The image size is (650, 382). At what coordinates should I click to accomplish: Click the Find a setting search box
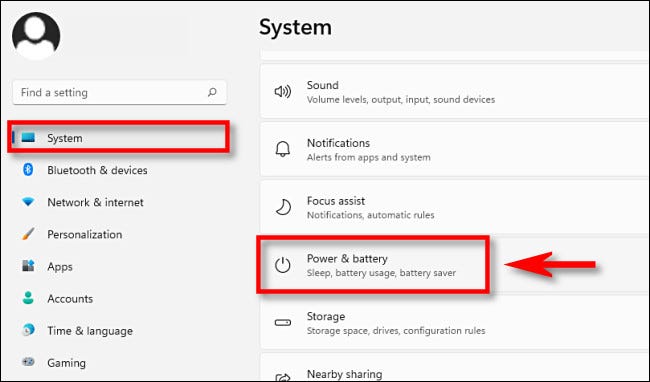pyautogui.click(x=120, y=92)
